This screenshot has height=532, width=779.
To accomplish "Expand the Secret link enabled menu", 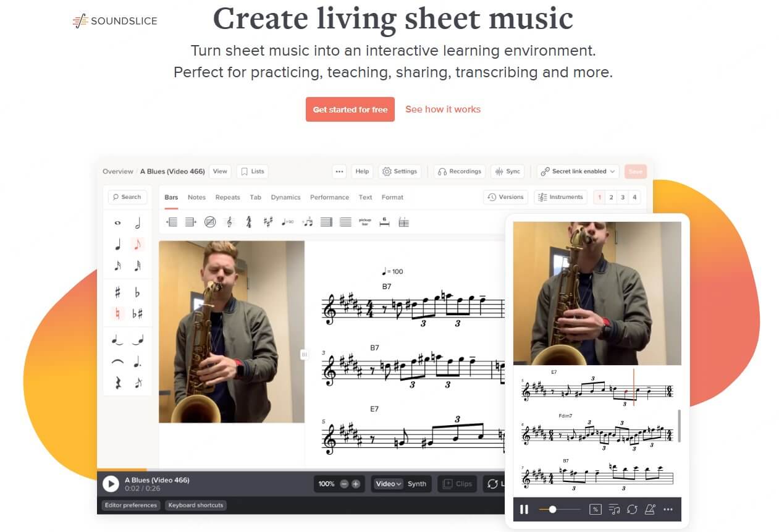I will point(577,171).
